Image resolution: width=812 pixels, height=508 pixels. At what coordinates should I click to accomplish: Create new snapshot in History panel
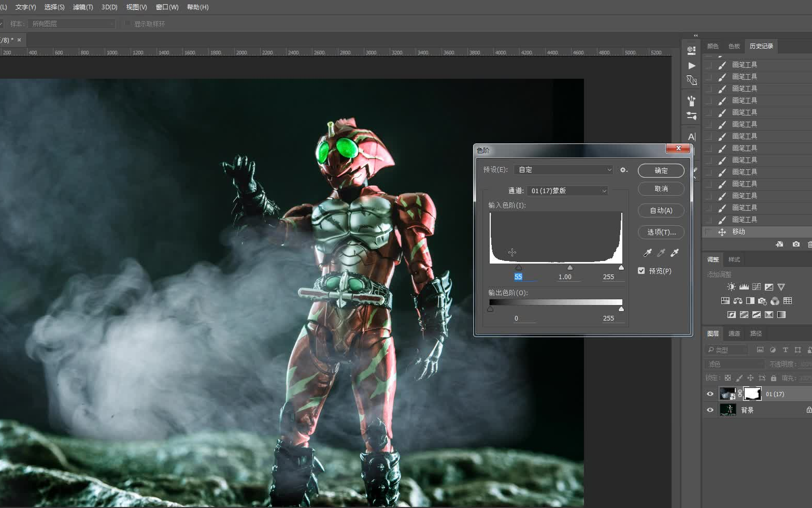[796, 244]
